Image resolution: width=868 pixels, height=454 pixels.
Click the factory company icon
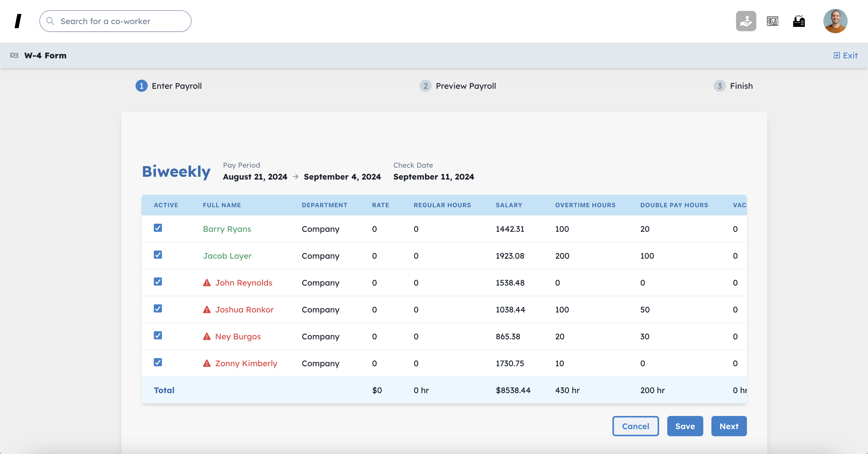[799, 21]
